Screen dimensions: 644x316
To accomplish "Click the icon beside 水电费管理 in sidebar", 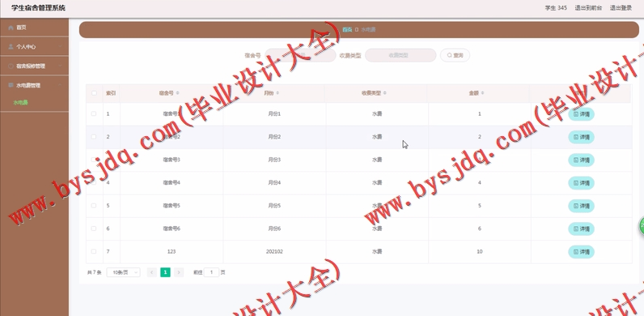I will point(11,85).
